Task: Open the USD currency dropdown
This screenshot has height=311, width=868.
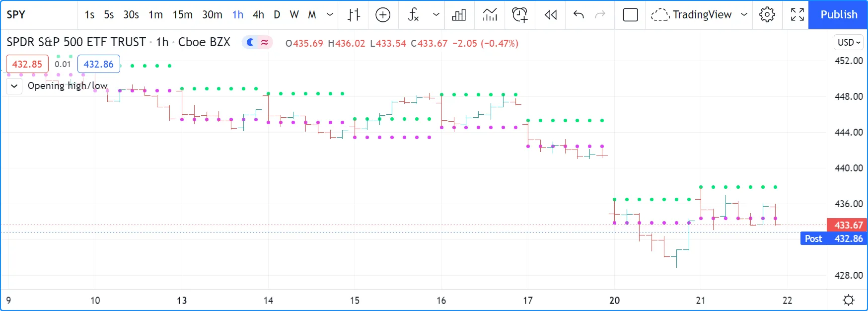Action: [849, 43]
